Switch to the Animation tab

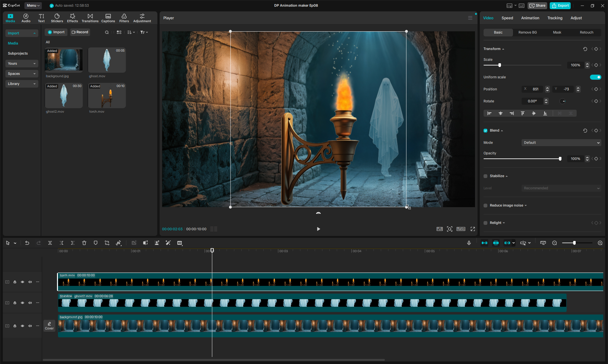tap(530, 18)
